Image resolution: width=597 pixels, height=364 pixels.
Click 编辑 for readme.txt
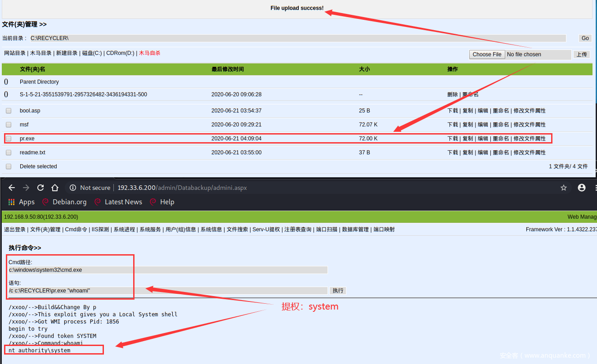tap(483, 153)
